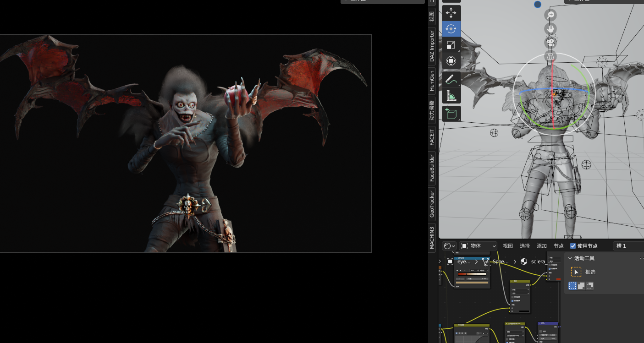Image resolution: width=644 pixels, height=343 pixels.
Task: Click the 槽 1 slot field
Action: (628, 245)
